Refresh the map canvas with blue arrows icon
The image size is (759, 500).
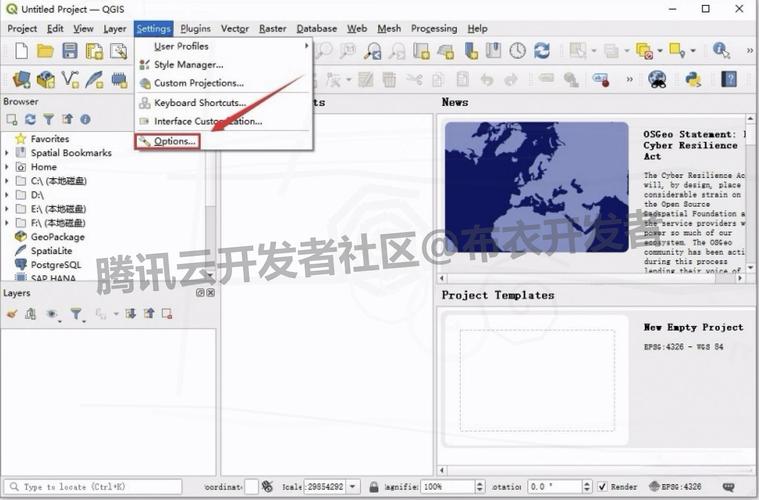tap(542, 50)
